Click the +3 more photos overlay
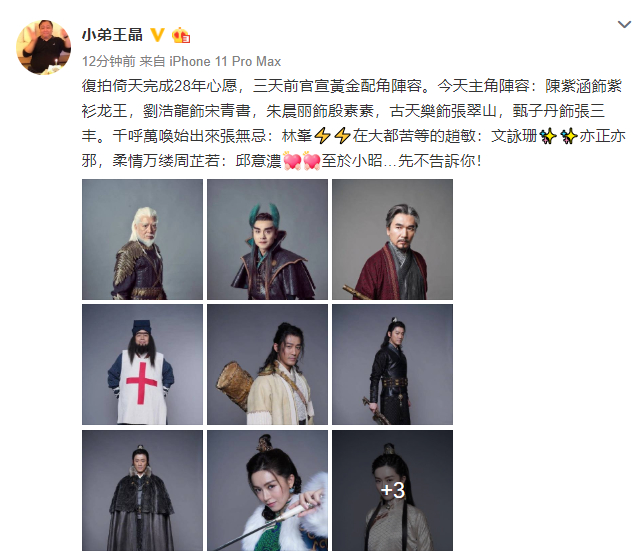Image resolution: width=642 pixels, height=557 pixels. (392, 490)
